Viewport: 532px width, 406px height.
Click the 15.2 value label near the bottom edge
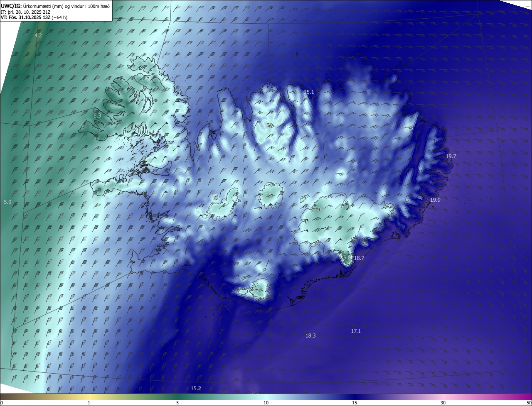pyautogui.click(x=196, y=389)
